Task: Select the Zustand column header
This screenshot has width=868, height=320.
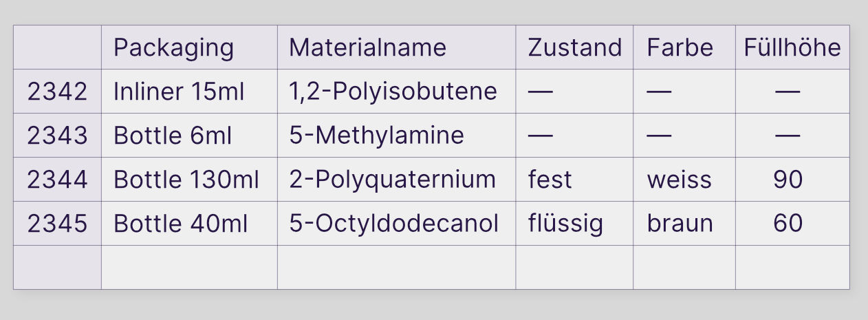Action: (x=574, y=47)
